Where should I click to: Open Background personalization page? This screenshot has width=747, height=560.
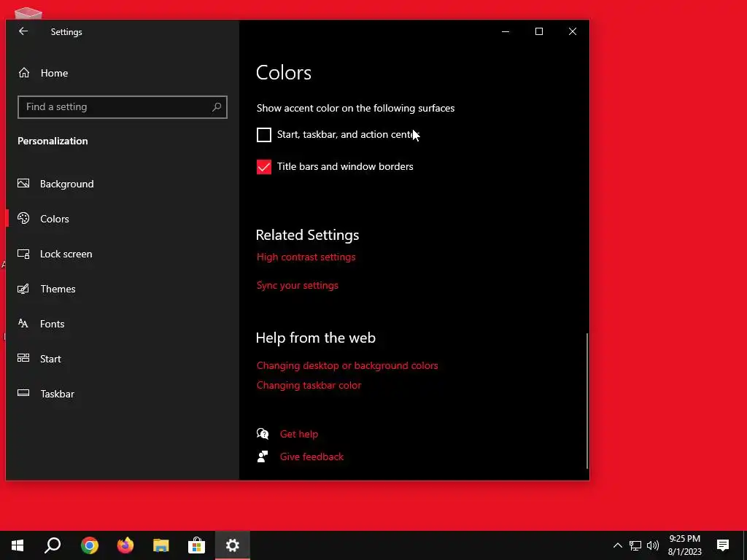(55, 184)
